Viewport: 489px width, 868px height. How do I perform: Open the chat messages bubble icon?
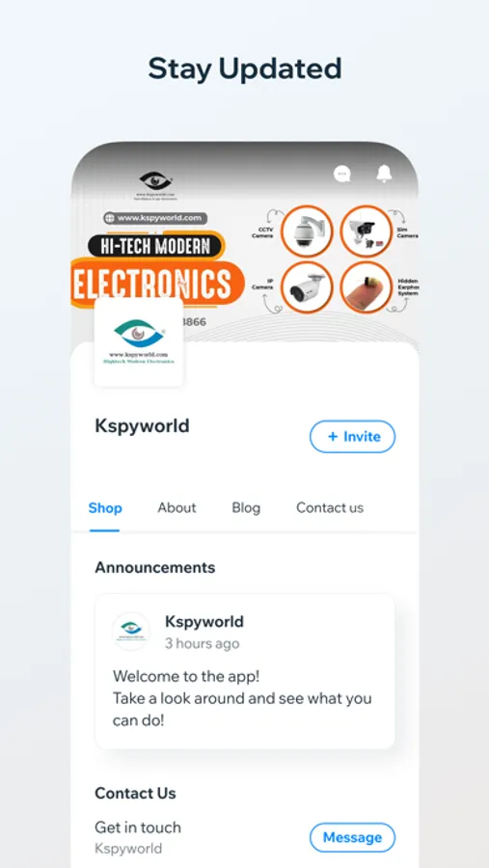pos(342,175)
